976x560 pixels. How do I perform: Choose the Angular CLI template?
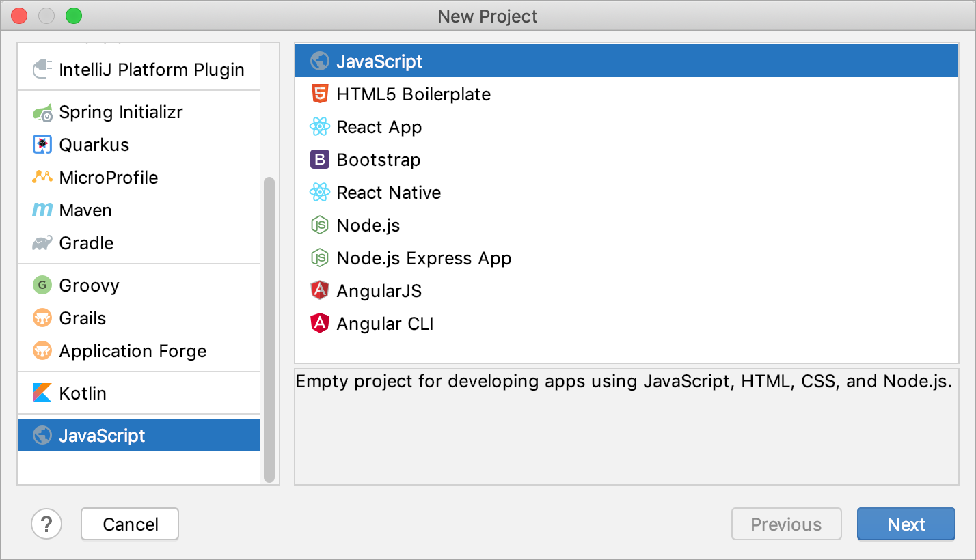coord(627,324)
